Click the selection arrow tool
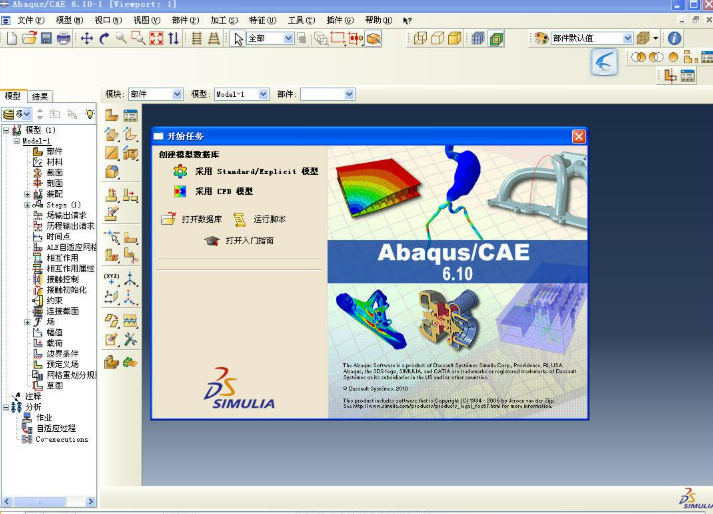Screen dimensions: 713x514 (238, 39)
